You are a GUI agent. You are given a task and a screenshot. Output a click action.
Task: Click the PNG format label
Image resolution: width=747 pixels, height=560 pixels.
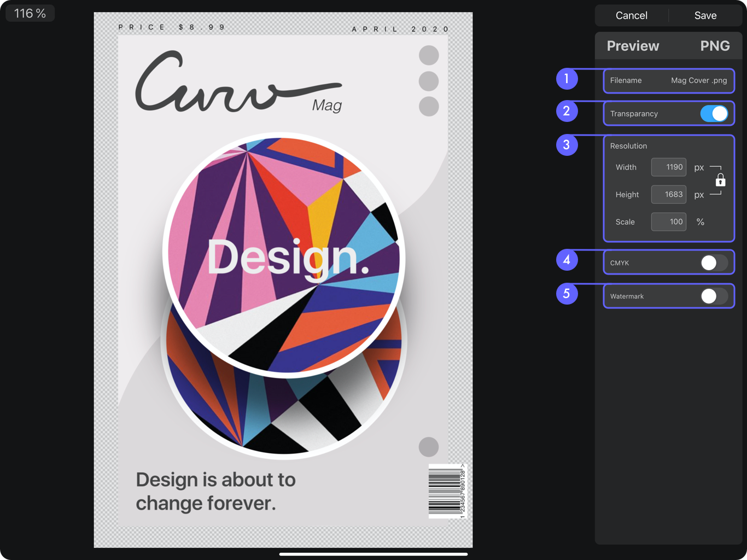pyautogui.click(x=715, y=46)
